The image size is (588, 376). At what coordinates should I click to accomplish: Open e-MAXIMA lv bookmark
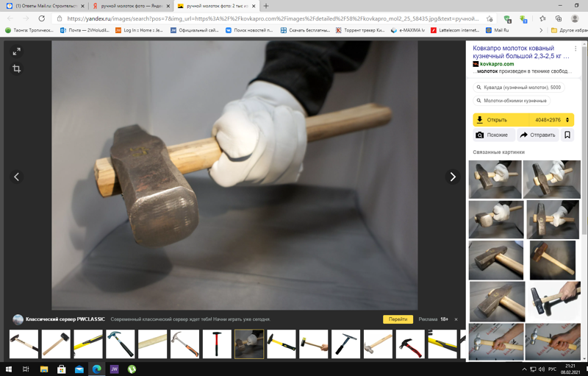pyautogui.click(x=408, y=30)
